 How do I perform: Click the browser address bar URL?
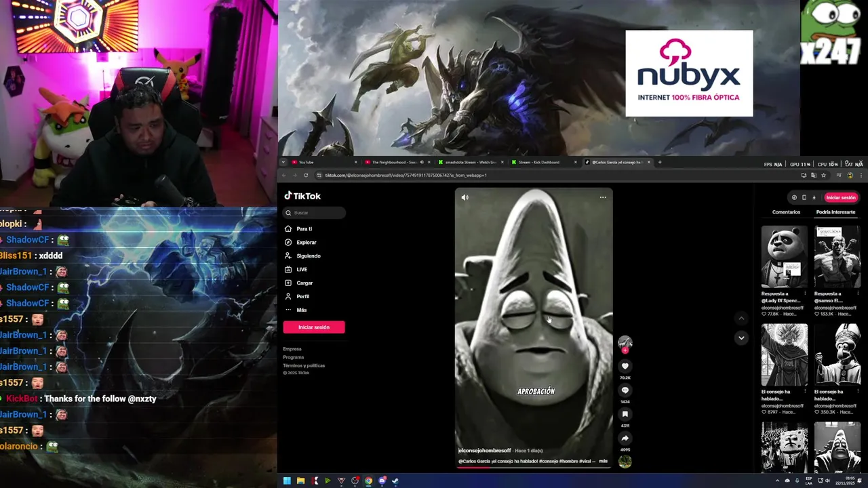point(406,176)
